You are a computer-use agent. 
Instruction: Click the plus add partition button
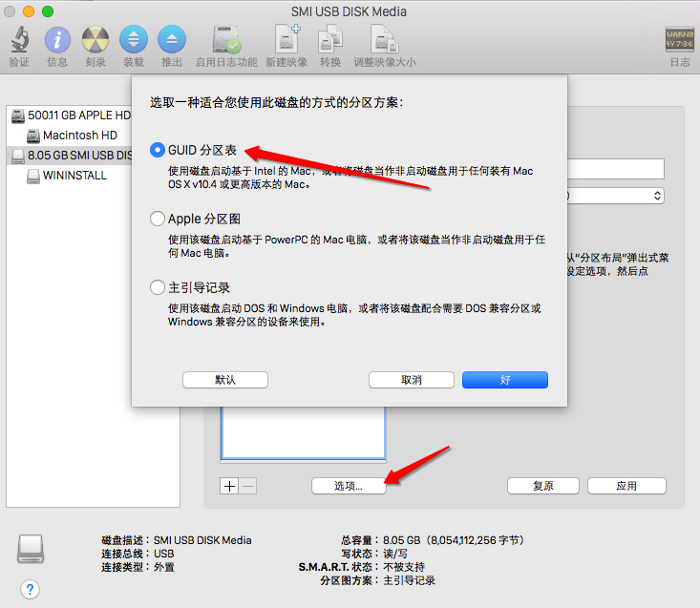[x=229, y=486]
